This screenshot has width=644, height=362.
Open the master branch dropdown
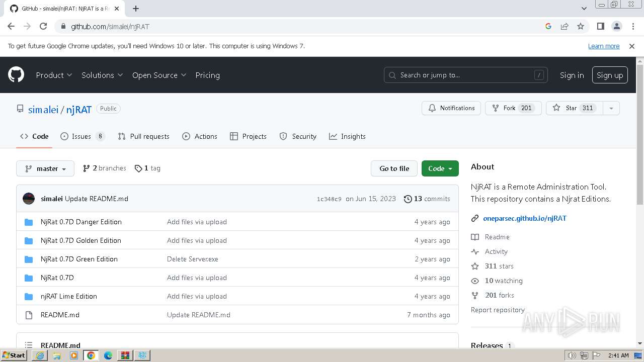(x=45, y=168)
